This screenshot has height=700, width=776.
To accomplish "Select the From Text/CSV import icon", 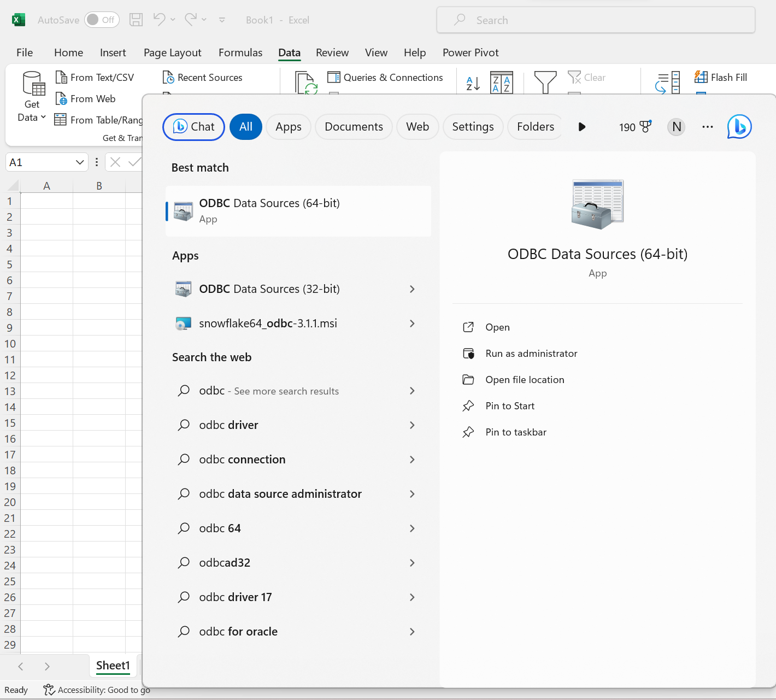I will pos(62,77).
